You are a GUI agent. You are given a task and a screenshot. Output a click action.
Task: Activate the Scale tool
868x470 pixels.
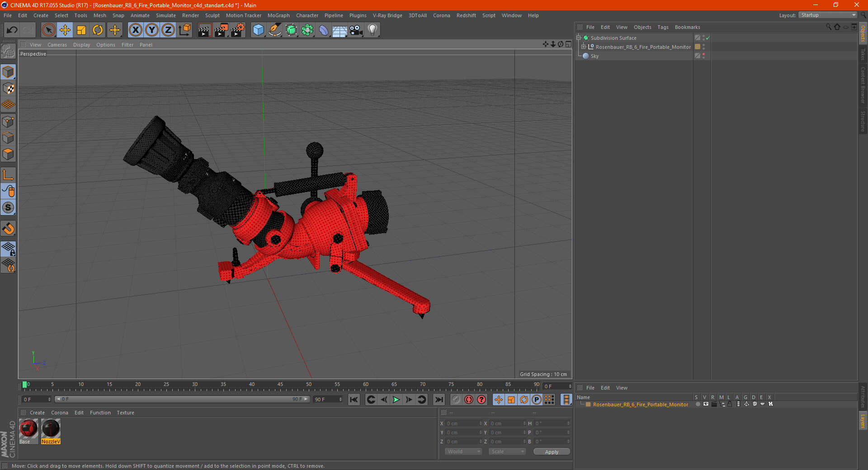click(x=81, y=30)
